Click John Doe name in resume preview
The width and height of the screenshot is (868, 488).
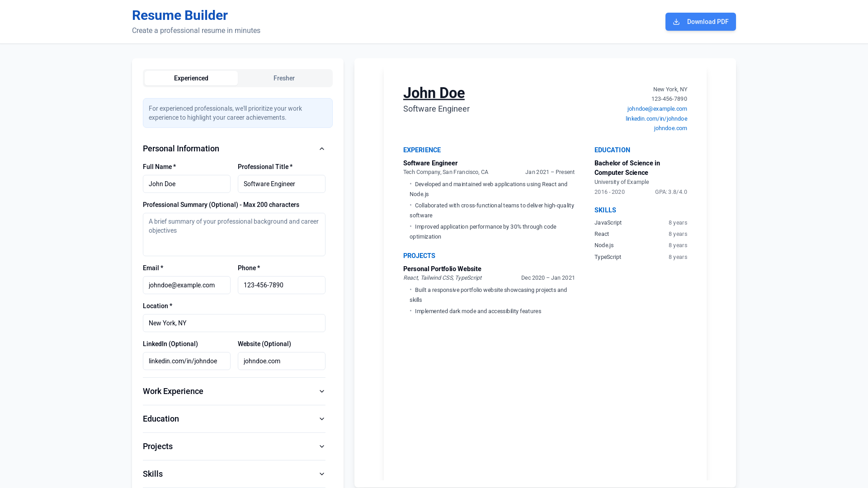click(434, 93)
